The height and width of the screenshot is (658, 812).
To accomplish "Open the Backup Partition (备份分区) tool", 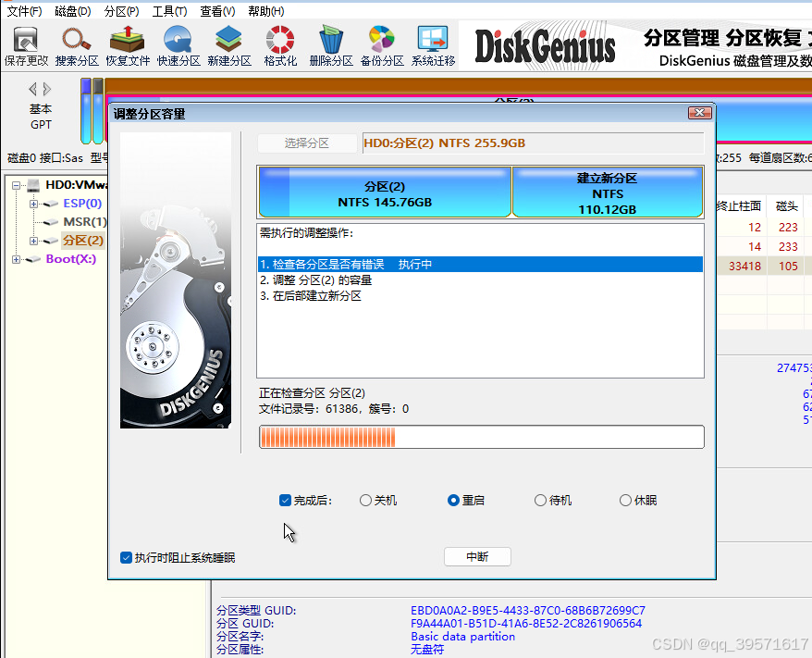I will point(382,46).
